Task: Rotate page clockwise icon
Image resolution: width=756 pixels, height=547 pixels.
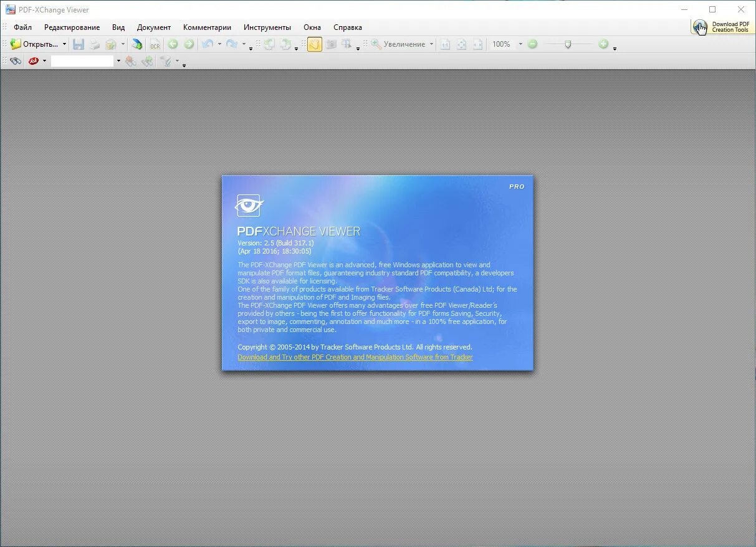Action: point(285,44)
